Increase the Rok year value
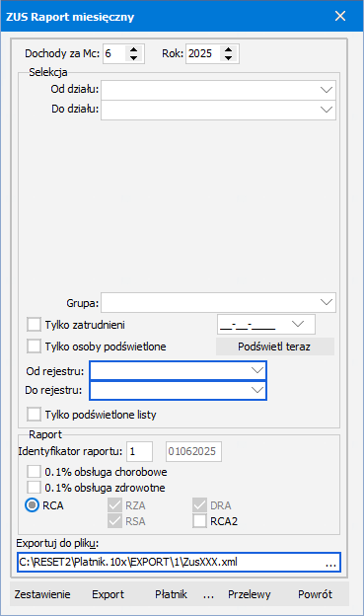The width and height of the screenshot is (364, 616). click(228, 49)
